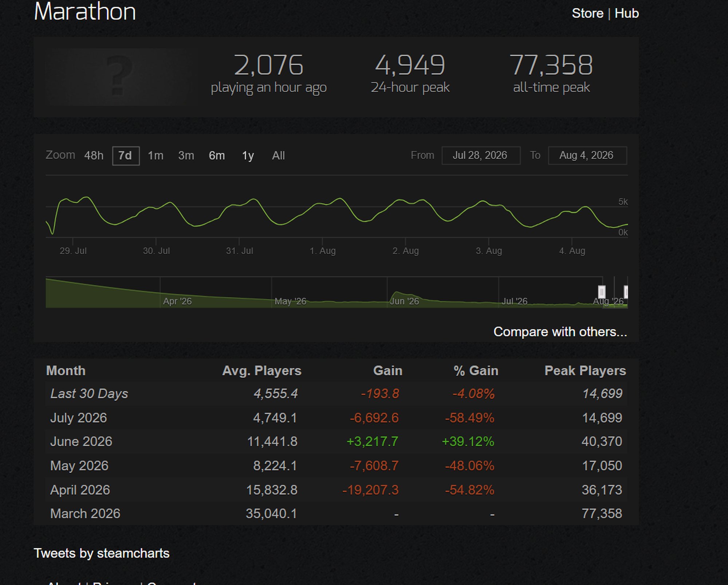This screenshot has width=728, height=585.
Task: Click average players value 4,749.1
Action: tap(275, 418)
